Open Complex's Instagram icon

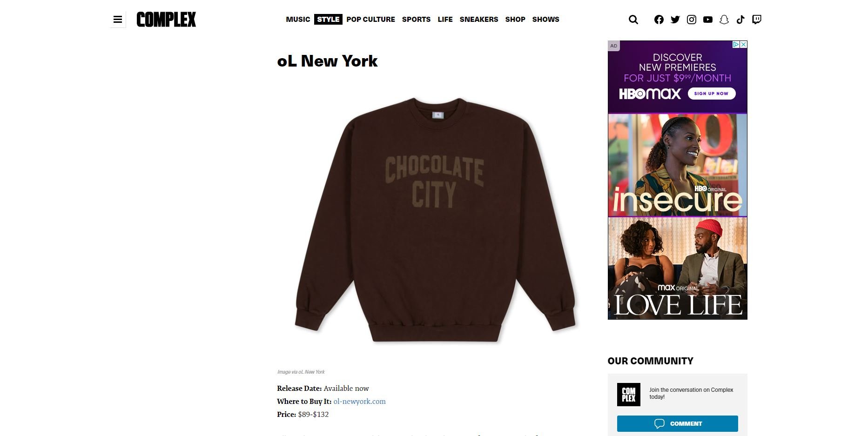point(692,20)
